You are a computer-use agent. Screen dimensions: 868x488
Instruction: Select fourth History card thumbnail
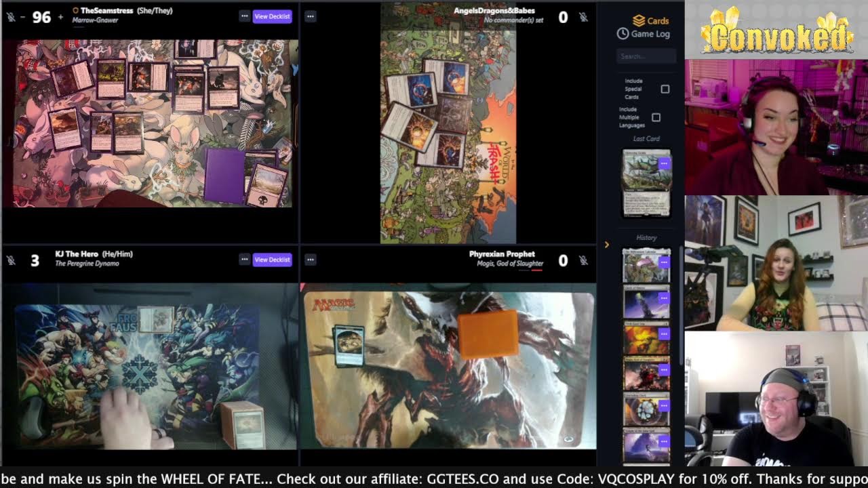point(646,373)
